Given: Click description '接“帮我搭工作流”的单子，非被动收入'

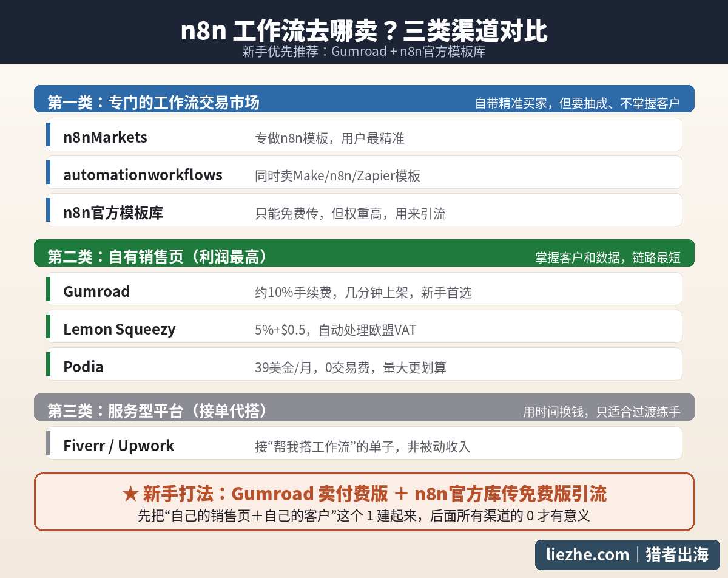Looking at the screenshot, I should click(x=363, y=447).
